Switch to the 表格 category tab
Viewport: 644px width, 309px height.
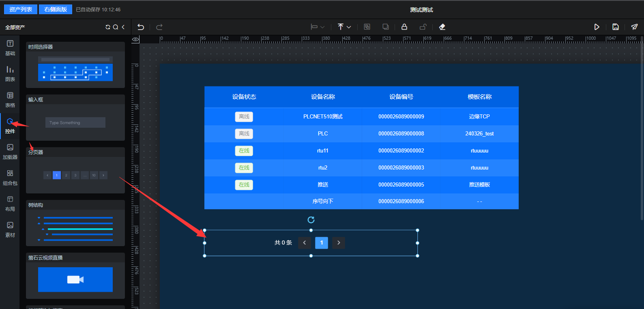[10, 99]
